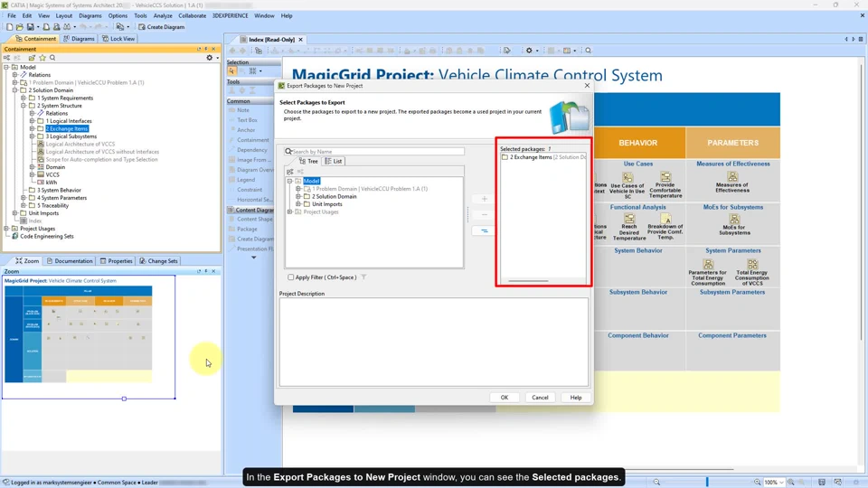Image resolution: width=868 pixels, height=488 pixels.
Task: Click the Containment panel search magnifier icon
Action: tap(52, 58)
